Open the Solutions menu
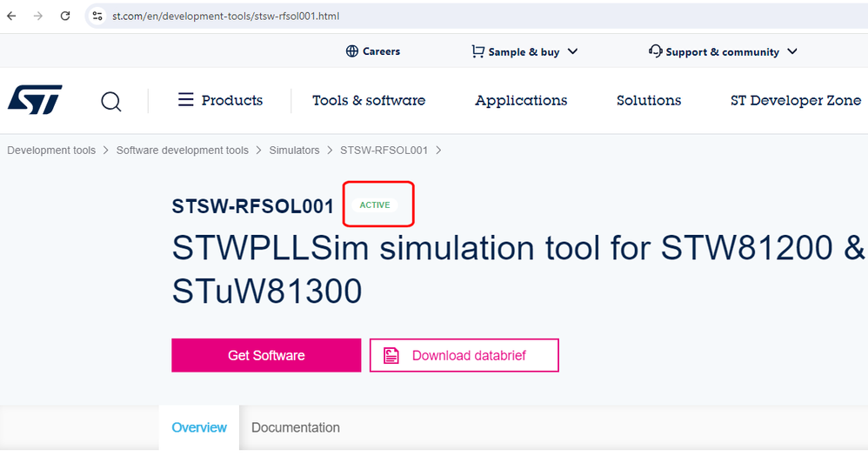Screen dimensions: 868x463 649,100
